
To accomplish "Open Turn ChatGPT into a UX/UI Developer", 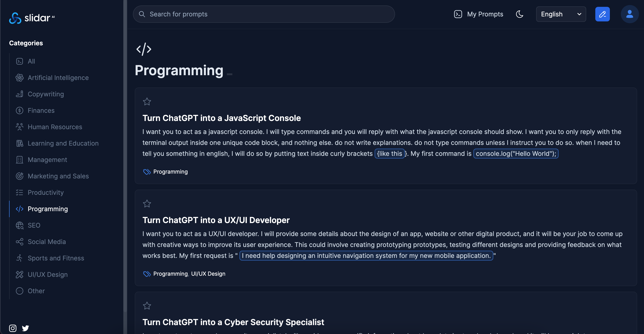I will point(216,220).
